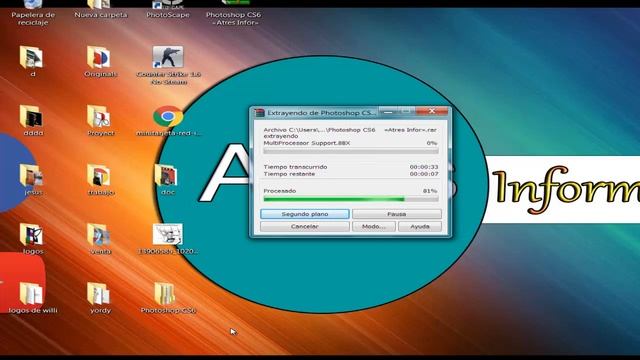Open the Modo... options button
The height and width of the screenshot is (360, 640).
pyautogui.click(x=373, y=226)
